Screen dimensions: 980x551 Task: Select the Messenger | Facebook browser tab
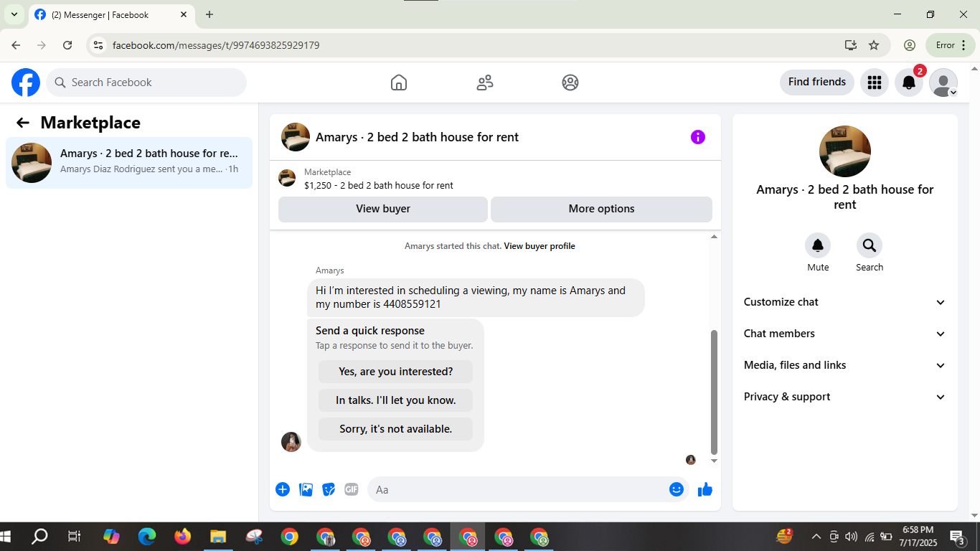(111, 15)
